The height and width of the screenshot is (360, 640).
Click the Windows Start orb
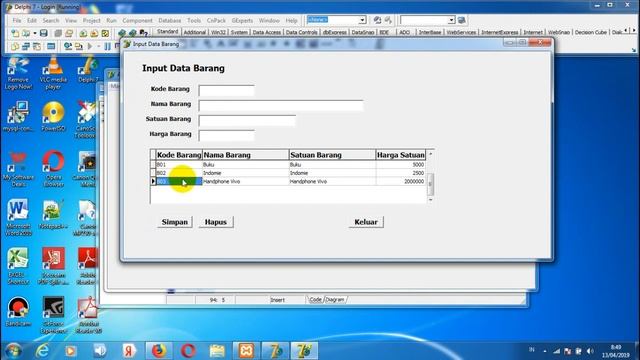(x=13, y=351)
